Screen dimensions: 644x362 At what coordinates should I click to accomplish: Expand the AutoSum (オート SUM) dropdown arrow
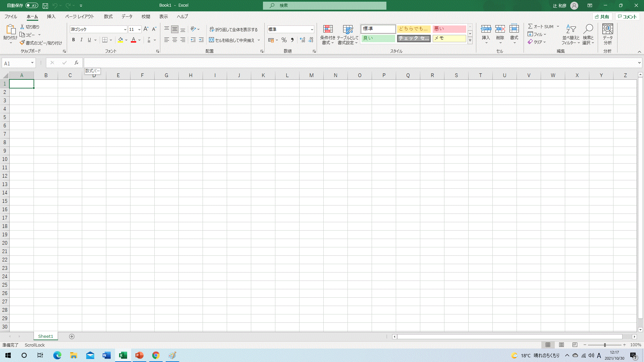coord(558,26)
